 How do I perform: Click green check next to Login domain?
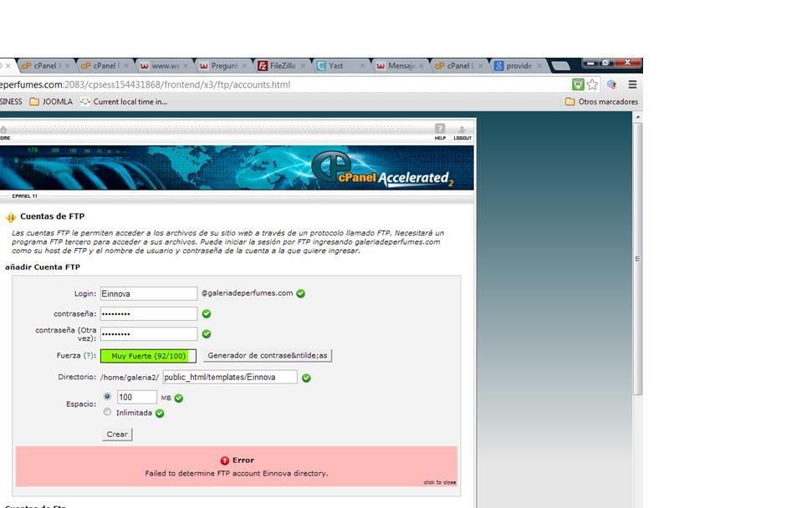point(301,293)
